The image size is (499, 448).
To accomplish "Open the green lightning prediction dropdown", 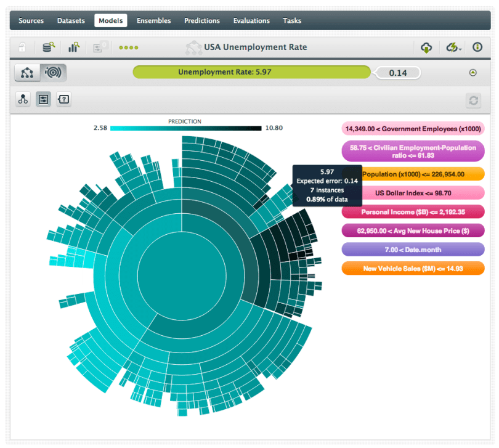I will [x=452, y=47].
